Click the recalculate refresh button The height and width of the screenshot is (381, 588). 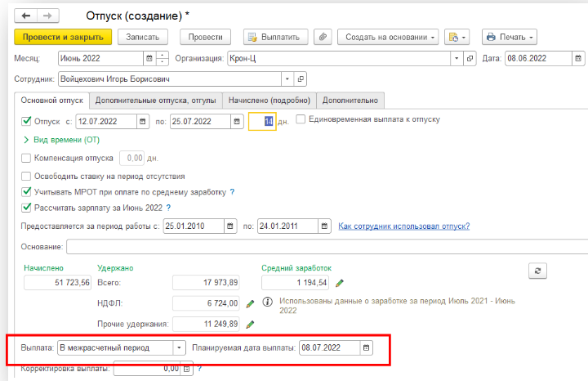(537, 271)
